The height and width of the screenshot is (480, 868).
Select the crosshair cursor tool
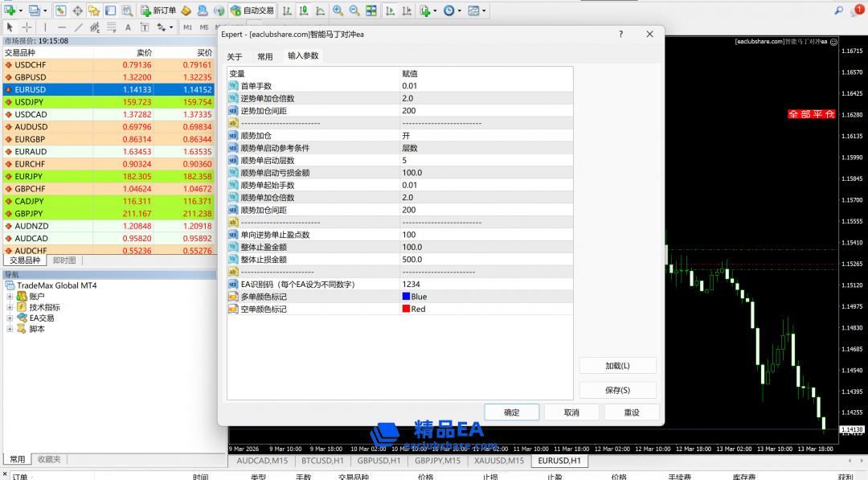pyautogui.click(x=27, y=27)
